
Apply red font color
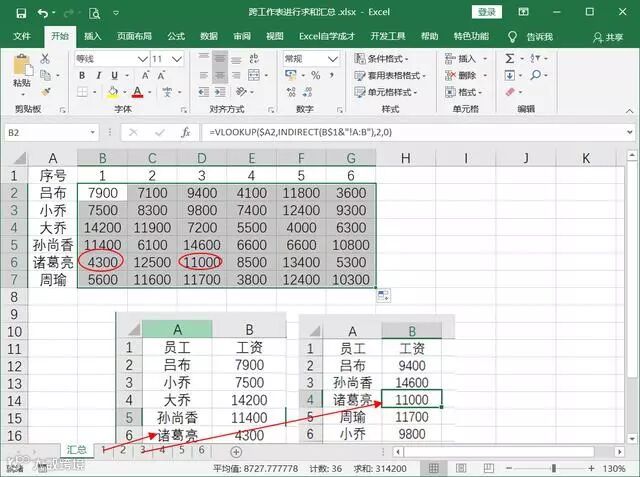[x=138, y=92]
